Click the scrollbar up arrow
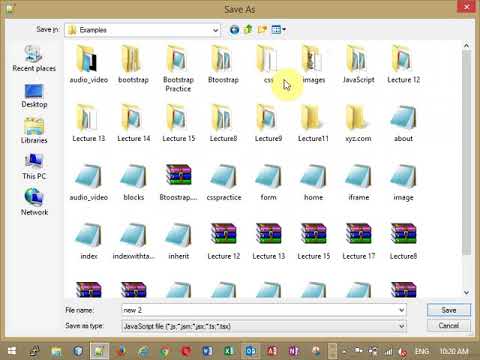Screen dimensions: 480x360 pyautogui.click(x=466, y=45)
